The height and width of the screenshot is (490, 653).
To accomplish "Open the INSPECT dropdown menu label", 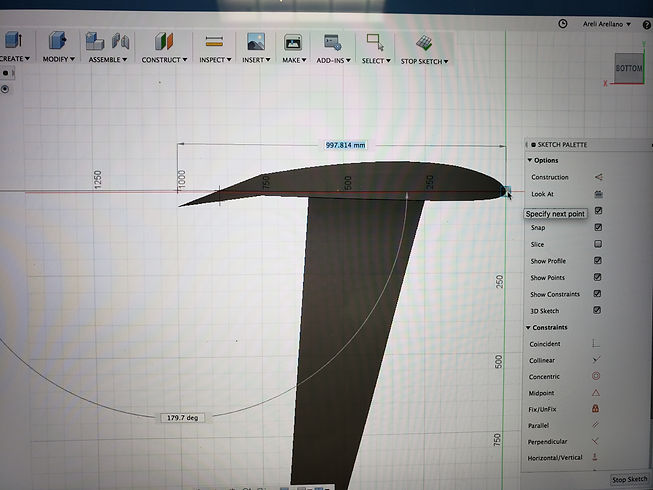I will [215, 60].
